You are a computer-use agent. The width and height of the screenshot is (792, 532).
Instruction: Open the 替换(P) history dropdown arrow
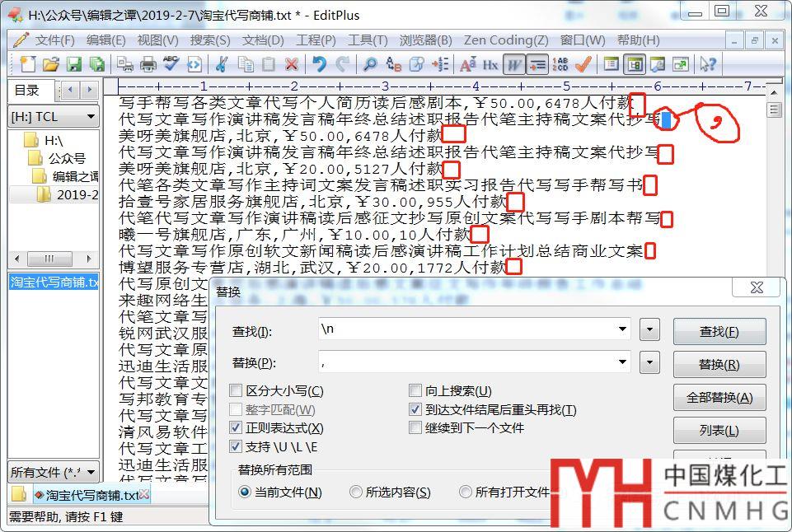[x=622, y=362]
